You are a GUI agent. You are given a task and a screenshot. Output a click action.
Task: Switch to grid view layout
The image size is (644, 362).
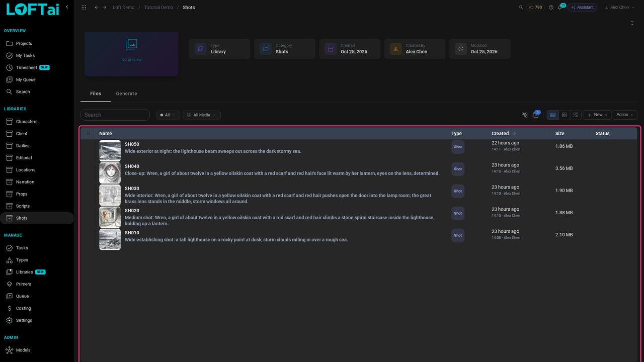[x=565, y=115]
